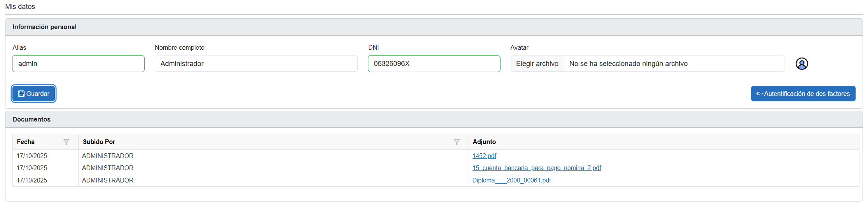868x205 pixels.
Task: Focus the Alias input field
Action: coord(78,64)
